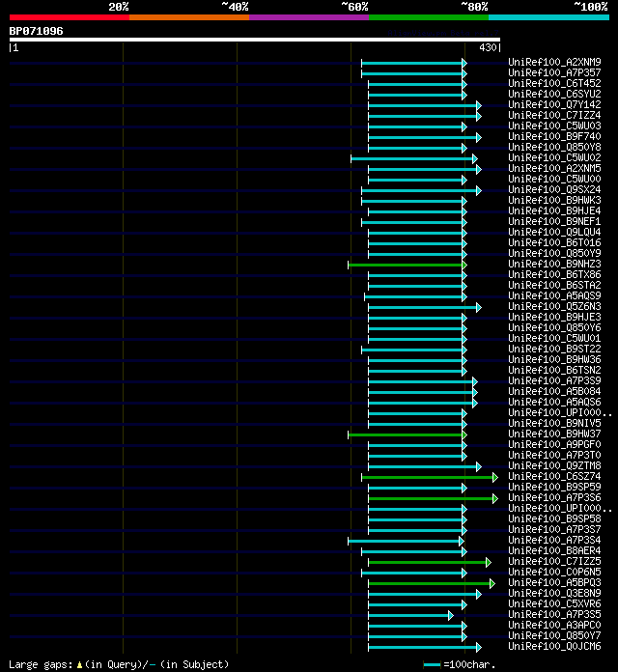The image size is (618, 672).
Task: Click the cyan alignment bar for UniRef100_A7P3S4
Action: pyautogui.click(x=406, y=542)
